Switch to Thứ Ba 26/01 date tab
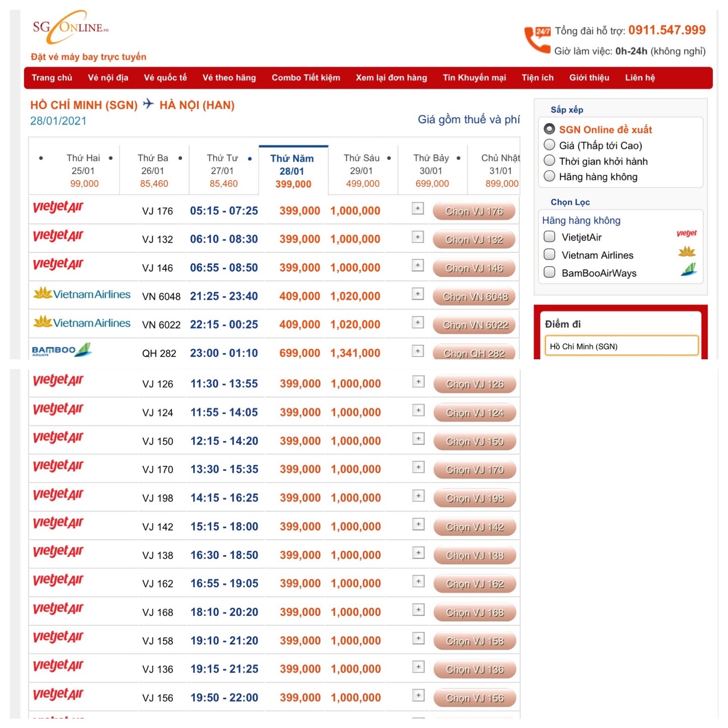728x728 pixels. [x=154, y=170]
